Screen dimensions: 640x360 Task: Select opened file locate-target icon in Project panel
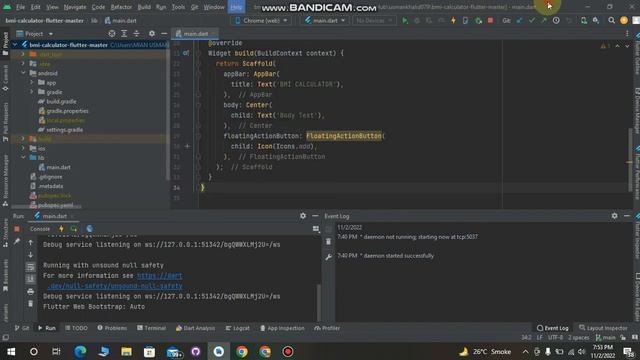click(112, 34)
